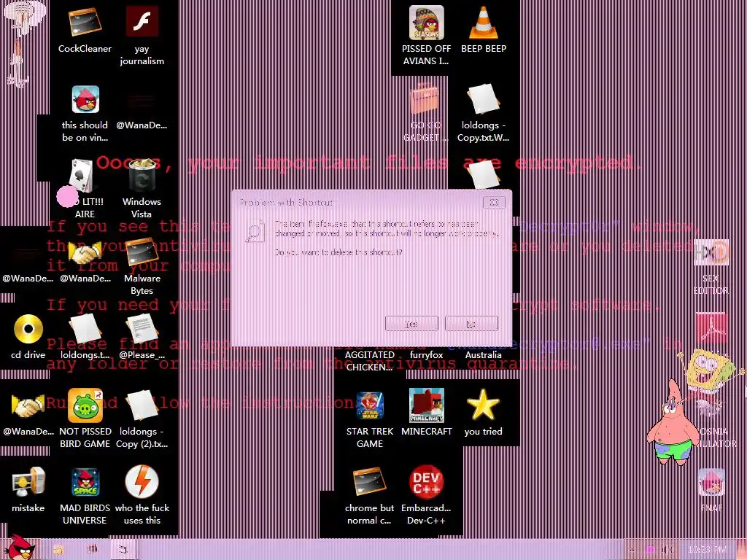
Task: Open 'loldongs - Copy.txt.W...' file icon
Action: click(x=483, y=99)
